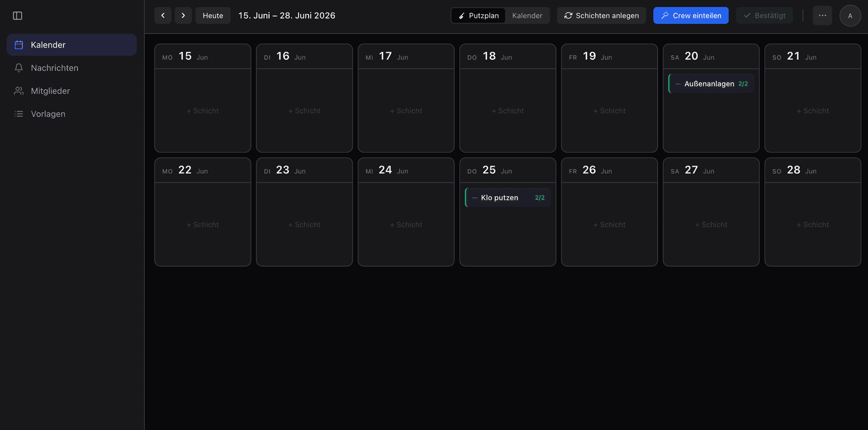Screen dimensions: 868x430
Task: Toggle the sidebar panel icon
Action: (x=17, y=16)
